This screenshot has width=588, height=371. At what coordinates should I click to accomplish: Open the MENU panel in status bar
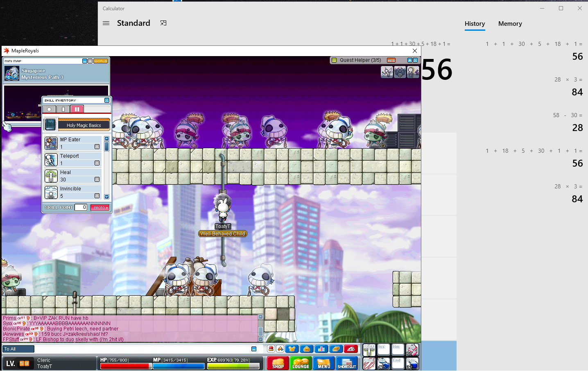point(323,363)
